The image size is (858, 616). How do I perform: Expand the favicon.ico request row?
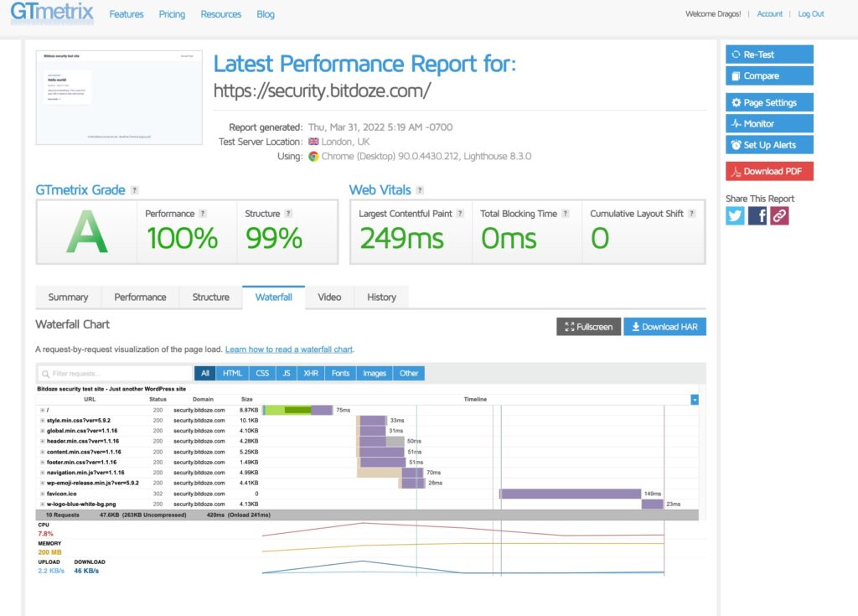coord(42,494)
